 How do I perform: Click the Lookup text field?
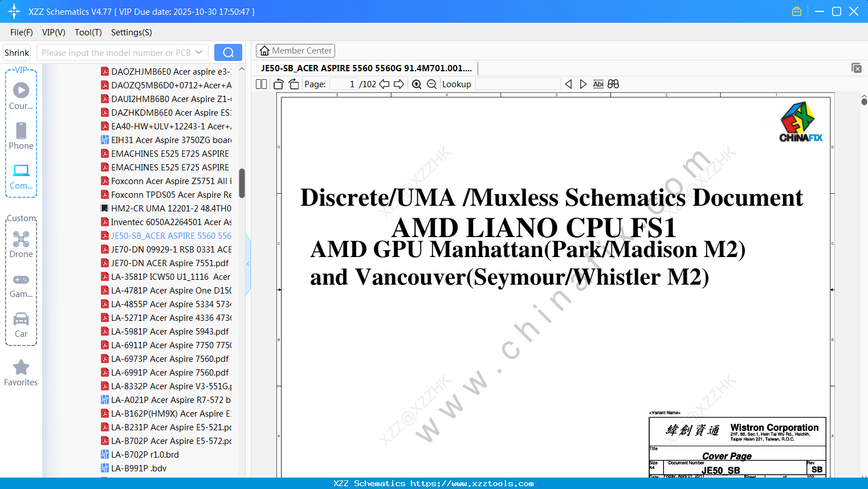[518, 84]
